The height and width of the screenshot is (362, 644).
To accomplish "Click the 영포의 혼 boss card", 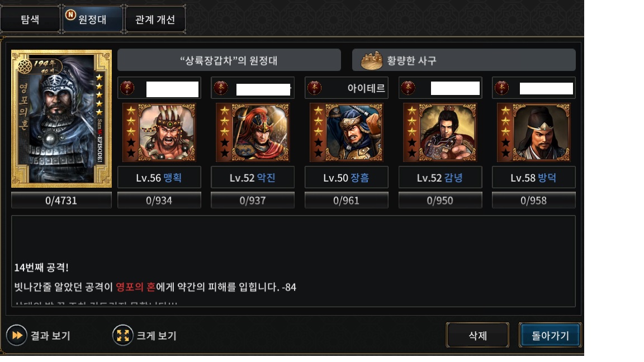I will (61, 118).
